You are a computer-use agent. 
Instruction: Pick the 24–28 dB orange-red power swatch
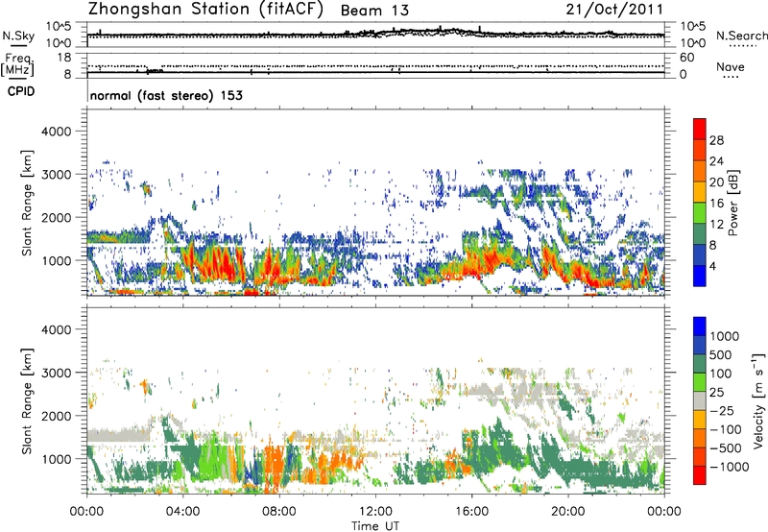pyautogui.click(x=700, y=150)
